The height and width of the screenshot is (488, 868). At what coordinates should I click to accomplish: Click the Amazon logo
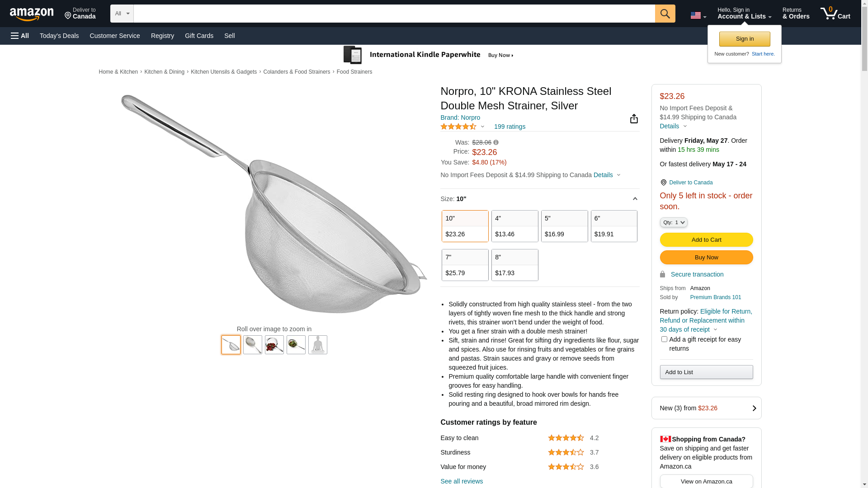[32, 14]
